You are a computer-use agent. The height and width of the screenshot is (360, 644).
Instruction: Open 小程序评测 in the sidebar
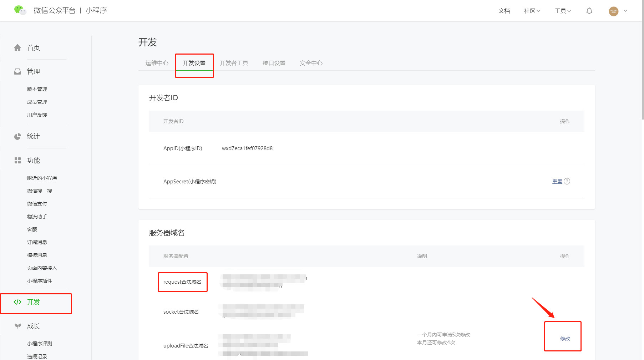click(40, 344)
